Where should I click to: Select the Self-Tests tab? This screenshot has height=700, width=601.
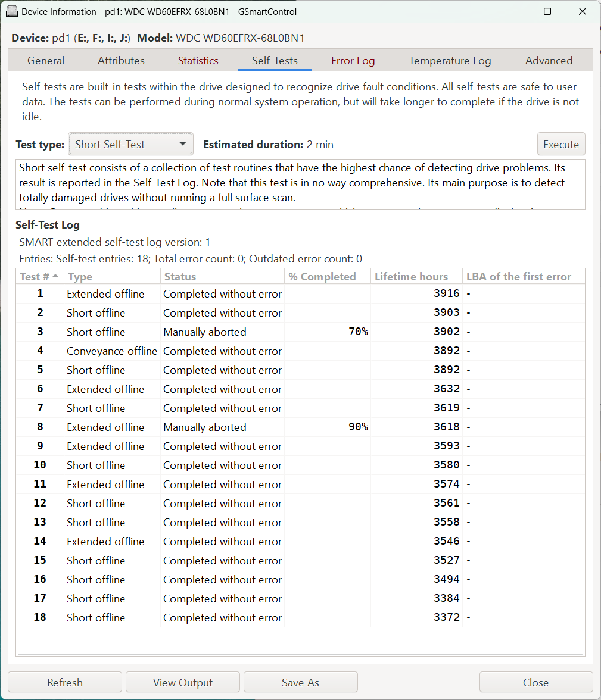tap(275, 60)
